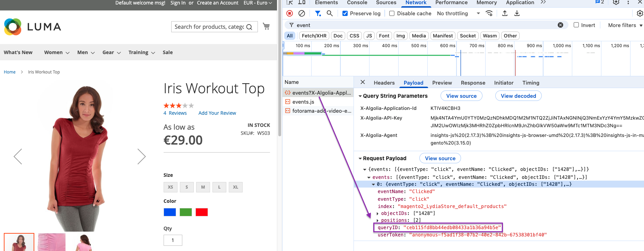The image size is (644, 251).
Task: Click View decoded button
Action: tap(518, 96)
